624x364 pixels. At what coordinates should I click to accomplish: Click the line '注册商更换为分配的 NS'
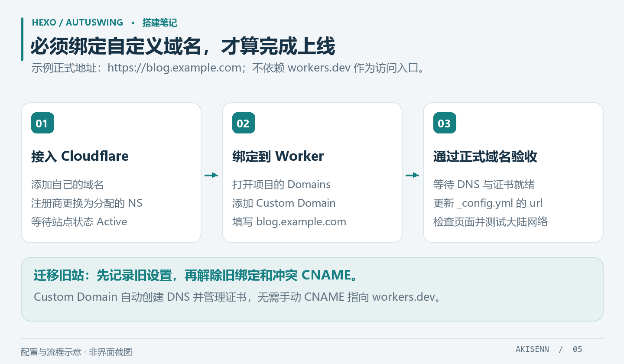87,203
